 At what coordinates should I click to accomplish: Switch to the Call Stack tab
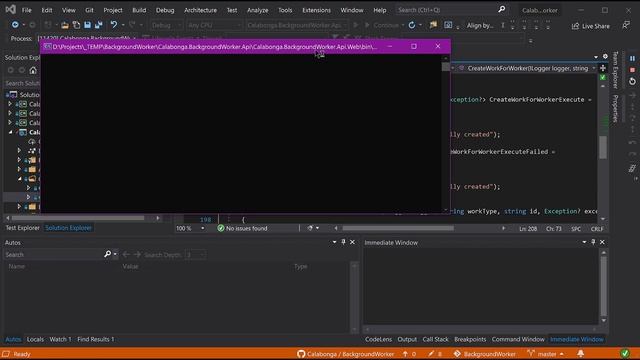coord(435,339)
